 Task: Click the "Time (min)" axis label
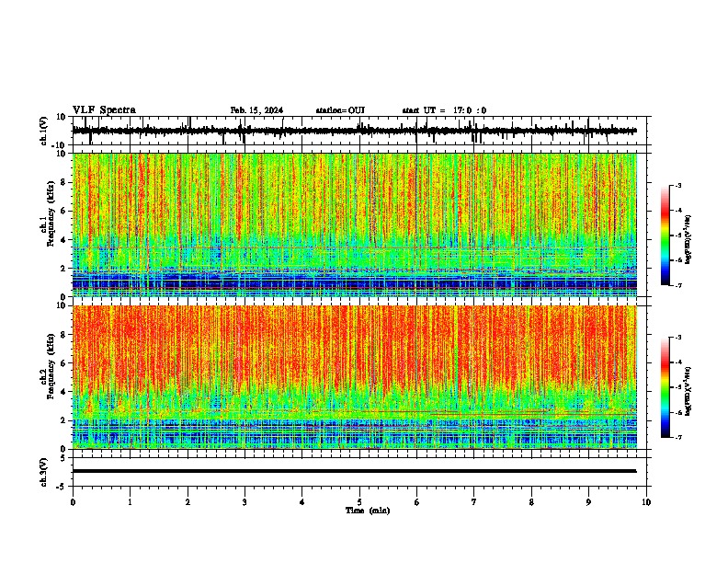368,511
